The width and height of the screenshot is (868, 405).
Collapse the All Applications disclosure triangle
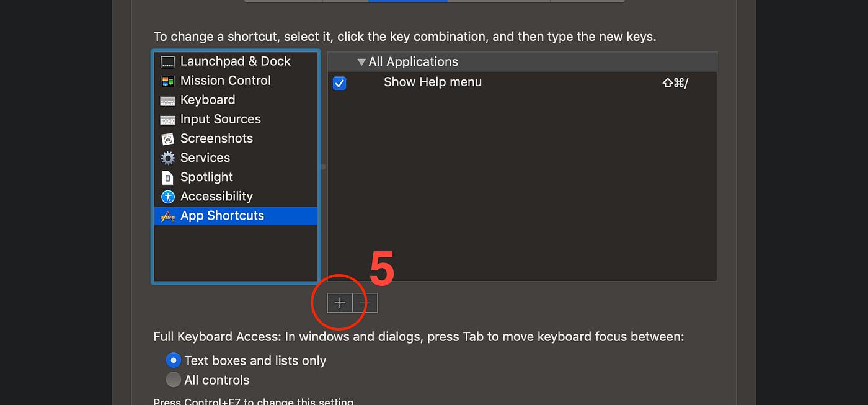coord(361,62)
